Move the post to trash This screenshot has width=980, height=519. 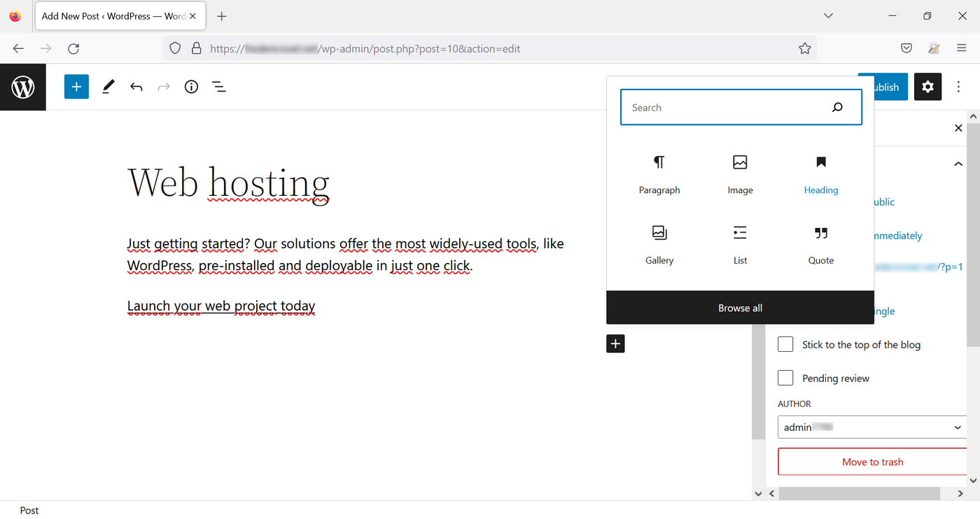pyautogui.click(x=872, y=462)
